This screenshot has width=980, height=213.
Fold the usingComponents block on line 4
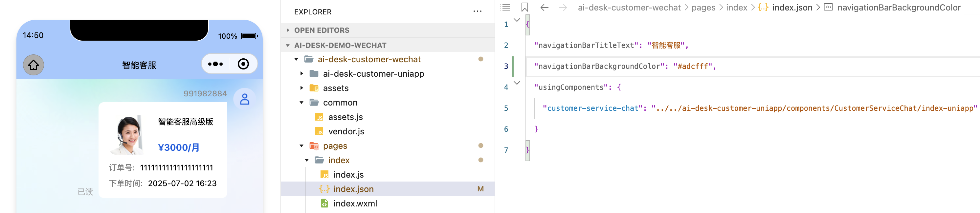pyautogui.click(x=517, y=83)
